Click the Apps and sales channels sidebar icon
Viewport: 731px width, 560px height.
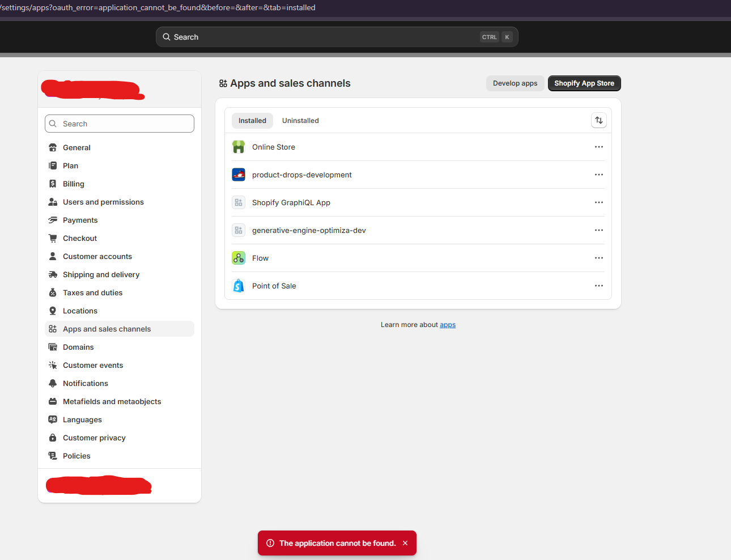(x=53, y=329)
